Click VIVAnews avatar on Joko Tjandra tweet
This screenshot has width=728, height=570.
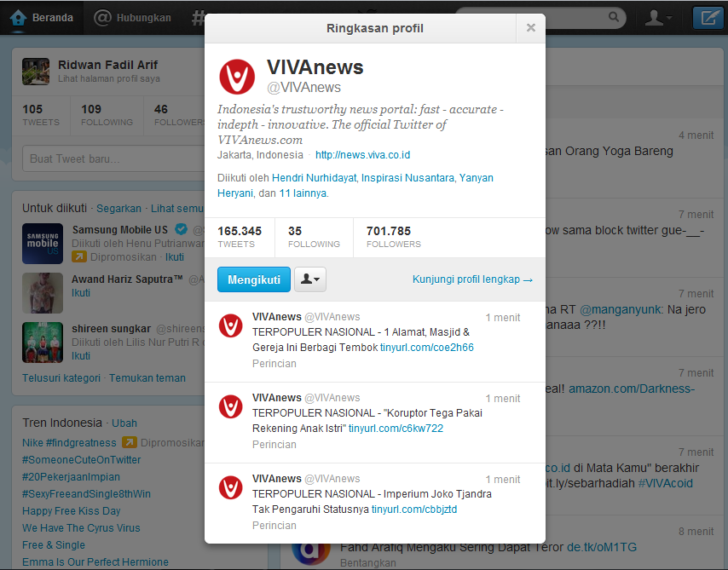coord(231,487)
